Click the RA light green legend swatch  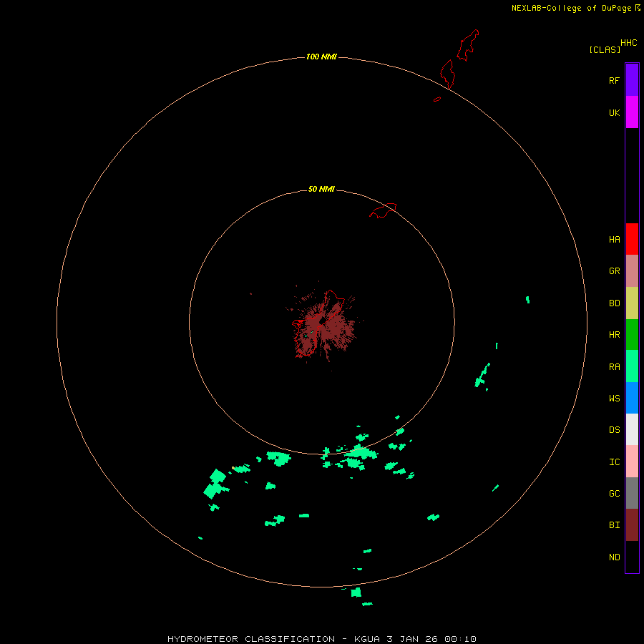tap(632, 366)
